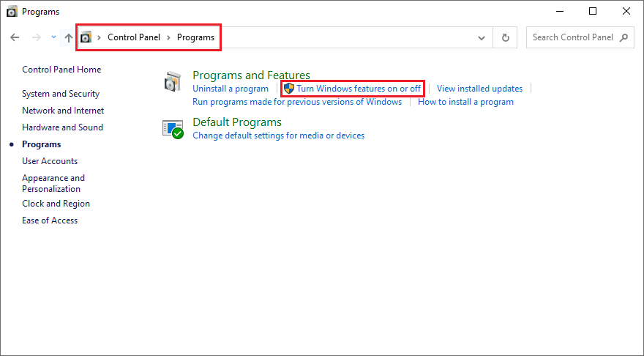Open Control Panel Home
Image resolution: width=644 pixels, height=356 pixels.
pyautogui.click(x=61, y=70)
